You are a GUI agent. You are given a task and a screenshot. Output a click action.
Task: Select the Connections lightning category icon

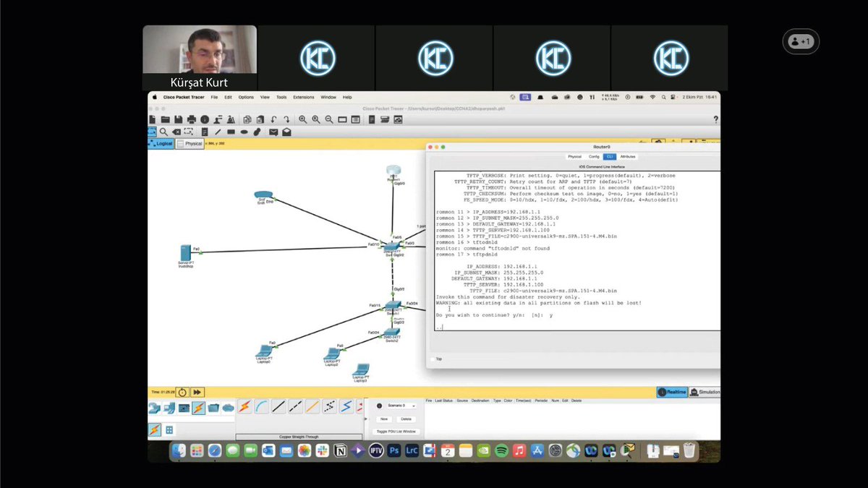199,408
